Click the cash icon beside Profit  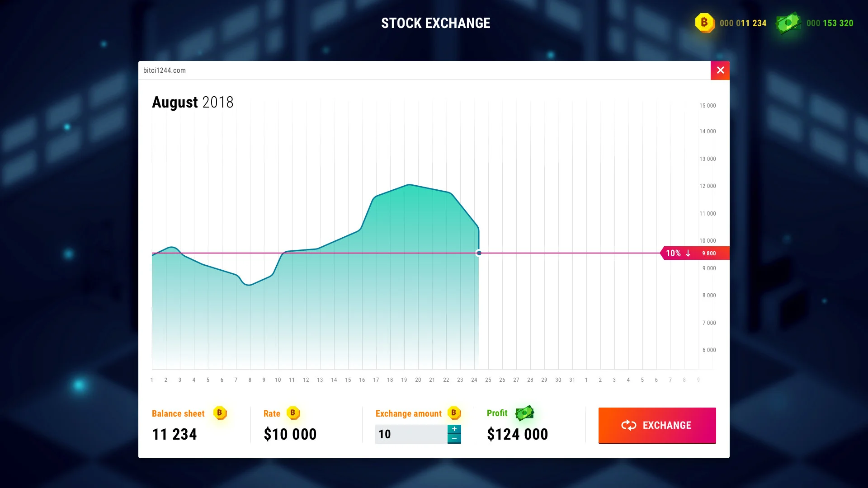click(x=524, y=413)
